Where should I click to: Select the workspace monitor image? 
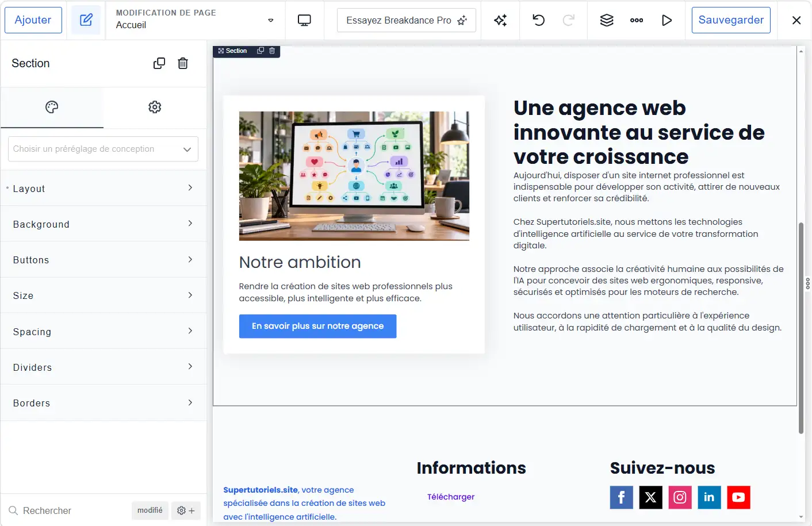[354, 176]
